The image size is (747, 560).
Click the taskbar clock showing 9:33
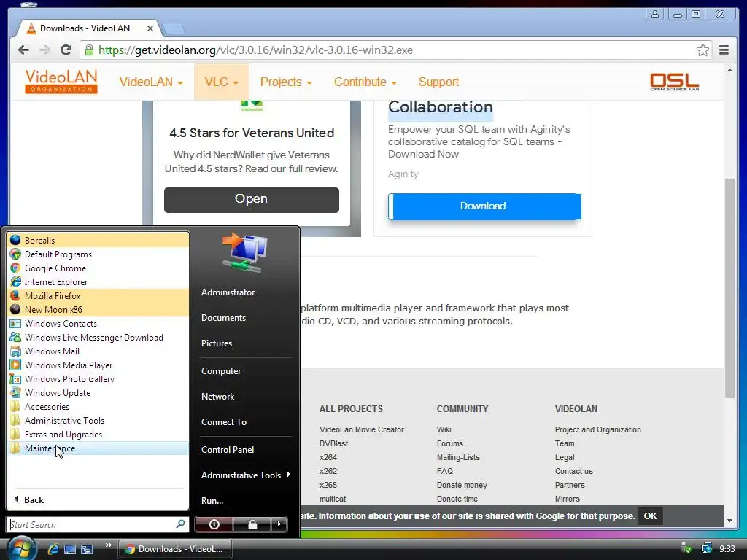tap(727, 549)
